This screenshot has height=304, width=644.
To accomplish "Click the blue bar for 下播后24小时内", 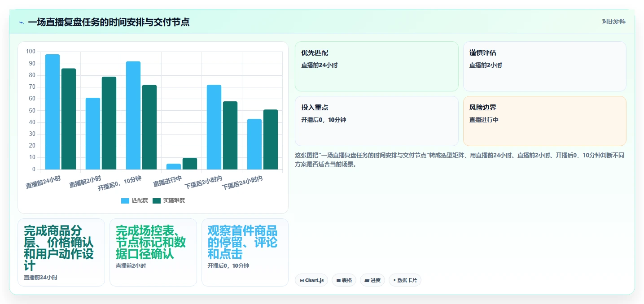I will click(254, 144).
